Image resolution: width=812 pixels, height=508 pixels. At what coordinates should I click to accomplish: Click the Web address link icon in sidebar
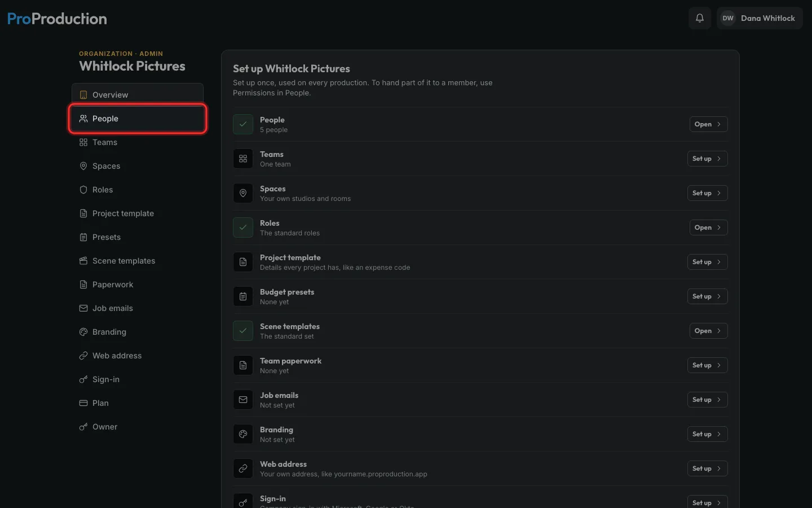(x=83, y=356)
